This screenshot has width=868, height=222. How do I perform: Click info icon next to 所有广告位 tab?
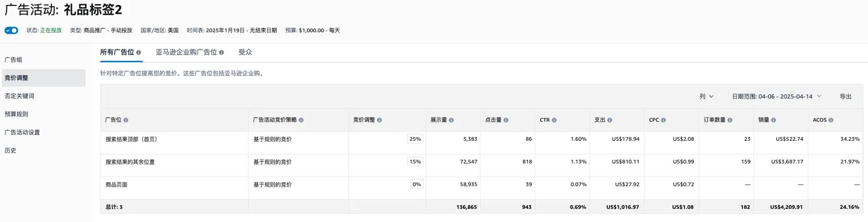point(138,52)
